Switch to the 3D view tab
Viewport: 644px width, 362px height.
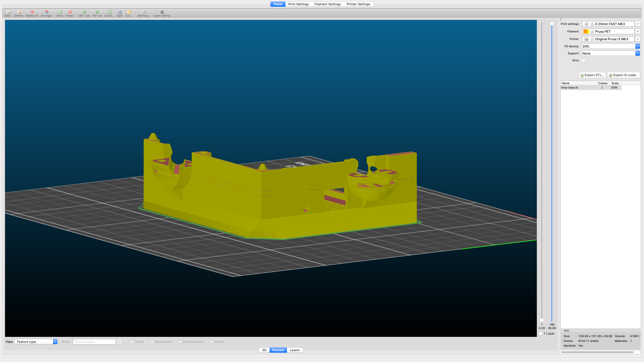264,350
